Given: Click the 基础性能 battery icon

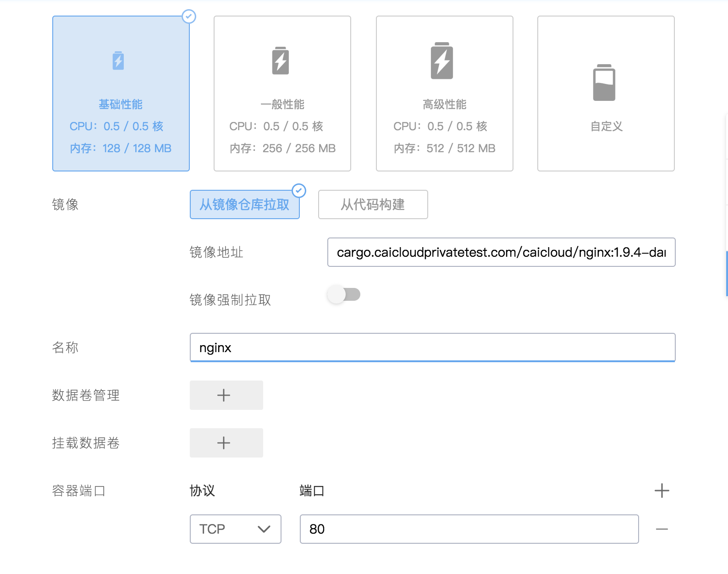Looking at the screenshot, I should pos(118,61).
